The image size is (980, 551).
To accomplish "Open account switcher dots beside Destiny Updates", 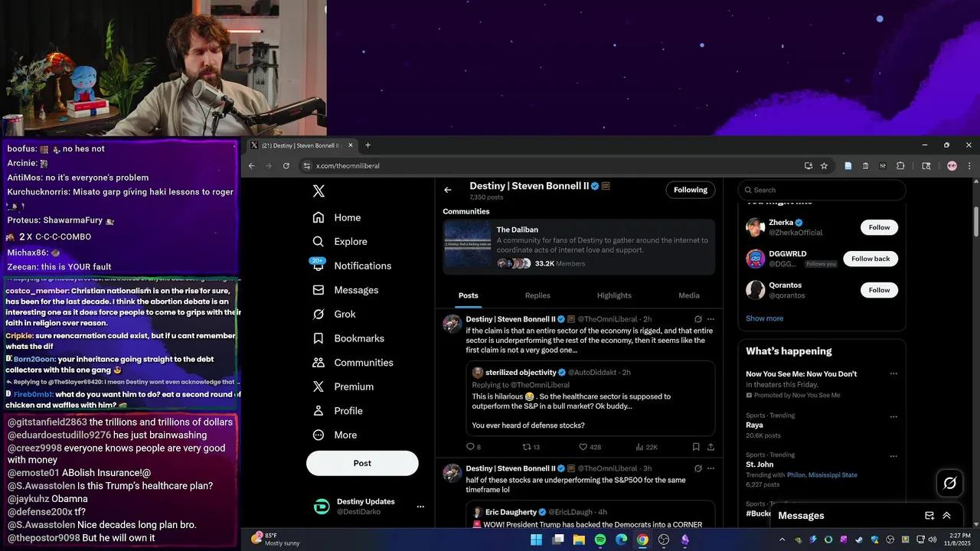I will 420,507.
